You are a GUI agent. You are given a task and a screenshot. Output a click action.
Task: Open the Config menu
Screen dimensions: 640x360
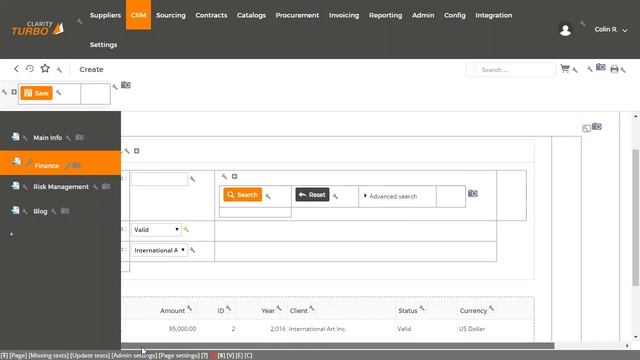(x=455, y=15)
